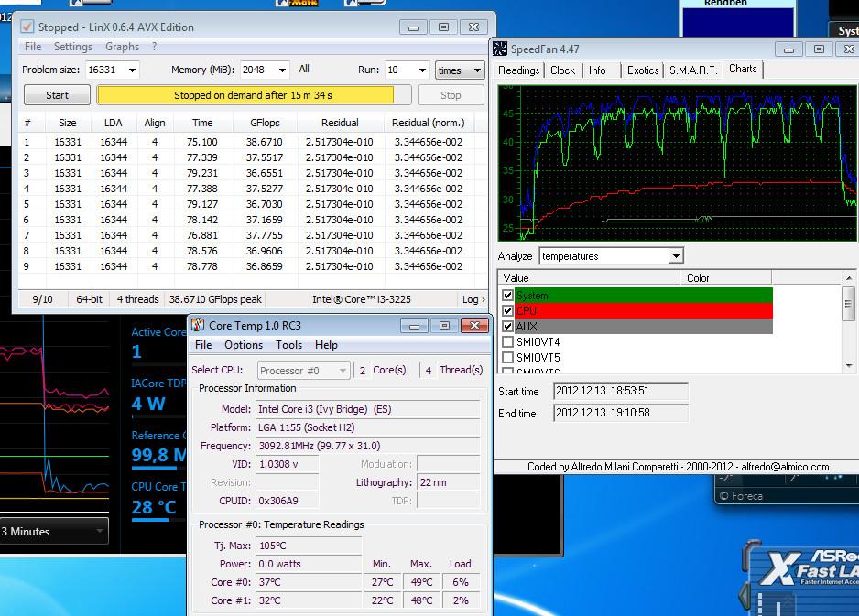Click the Model field Intel Core i3 (Ivy Bridge)
This screenshot has width=859, height=616.
click(x=367, y=409)
